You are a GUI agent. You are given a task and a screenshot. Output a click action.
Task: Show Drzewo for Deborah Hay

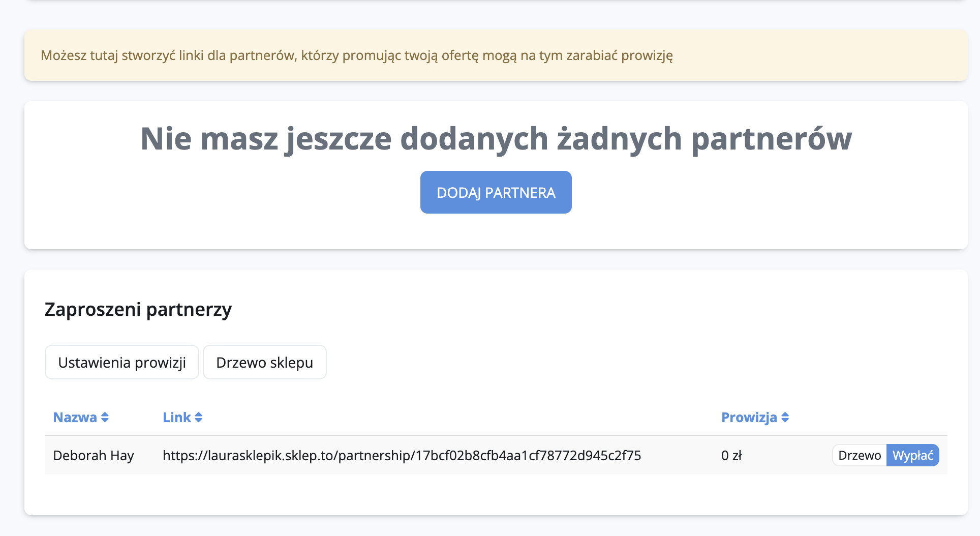[859, 456]
